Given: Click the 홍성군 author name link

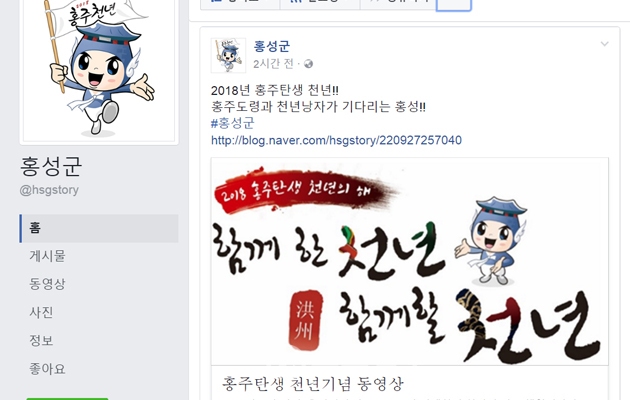Looking at the screenshot, I should pyautogui.click(x=271, y=46).
